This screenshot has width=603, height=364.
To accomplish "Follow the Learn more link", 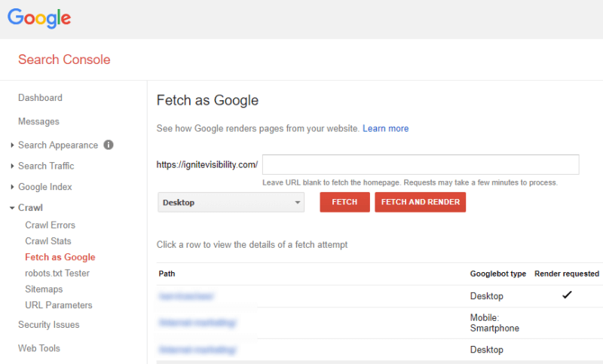I will click(x=385, y=128).
